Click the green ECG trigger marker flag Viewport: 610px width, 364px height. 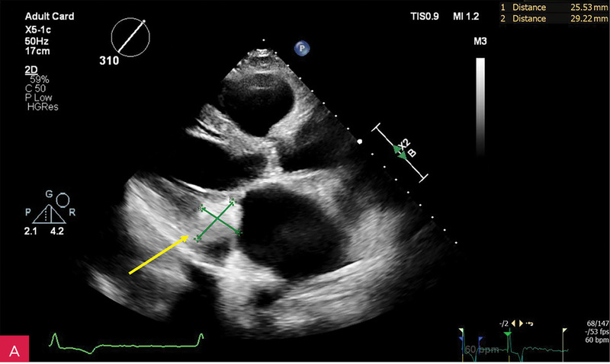(x=508, y=333)
